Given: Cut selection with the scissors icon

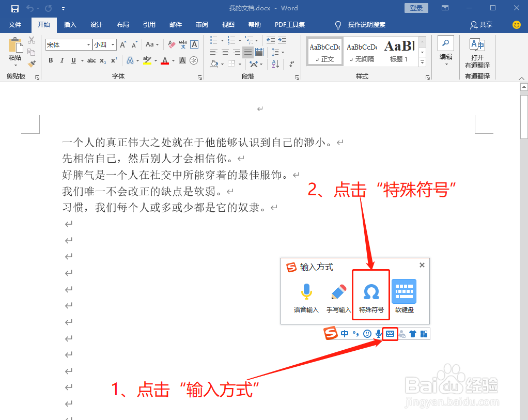Looking at the screenshot, I should point(32,40).
